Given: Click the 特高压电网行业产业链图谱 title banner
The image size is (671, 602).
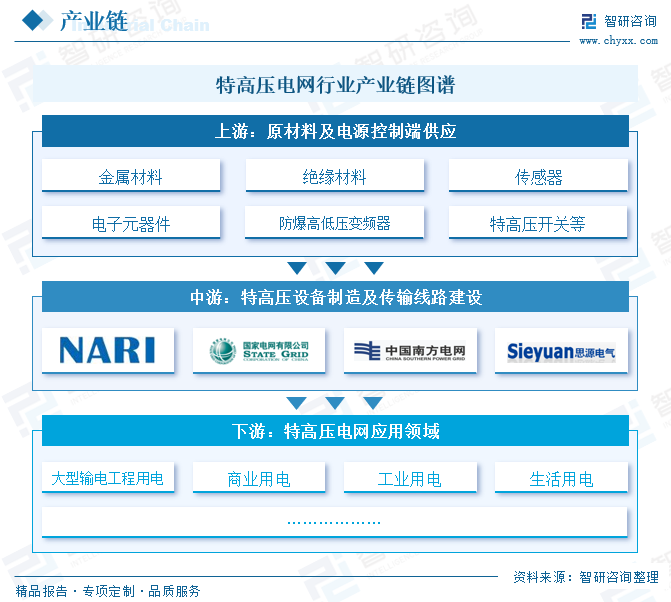Looking at the screenshot, I should click(x=335, y=84).
